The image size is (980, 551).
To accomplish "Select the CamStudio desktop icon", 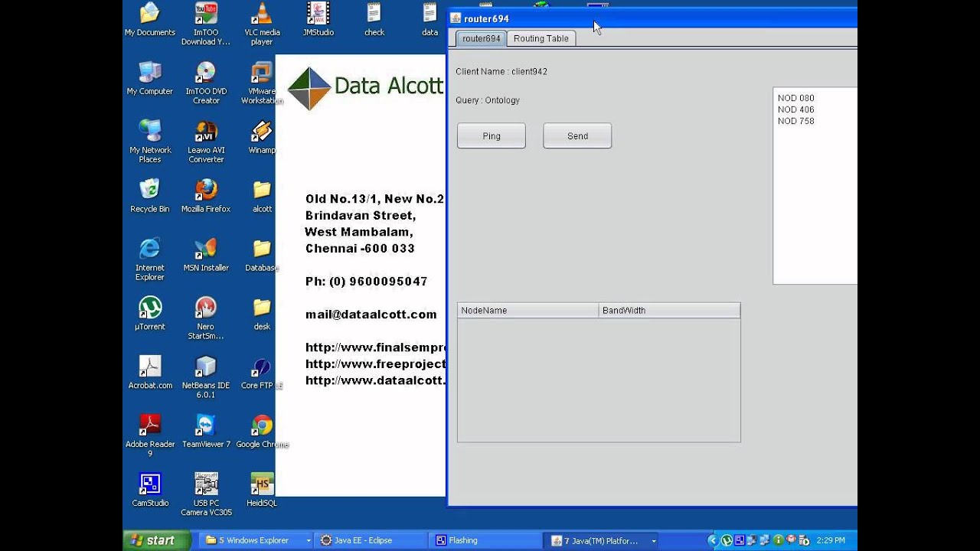I will 150,490.
